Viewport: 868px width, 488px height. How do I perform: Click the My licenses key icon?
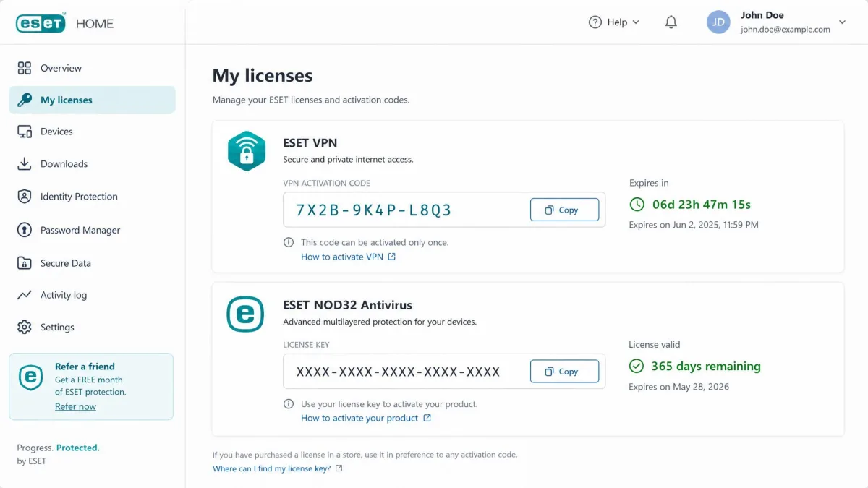click(25, 100)
